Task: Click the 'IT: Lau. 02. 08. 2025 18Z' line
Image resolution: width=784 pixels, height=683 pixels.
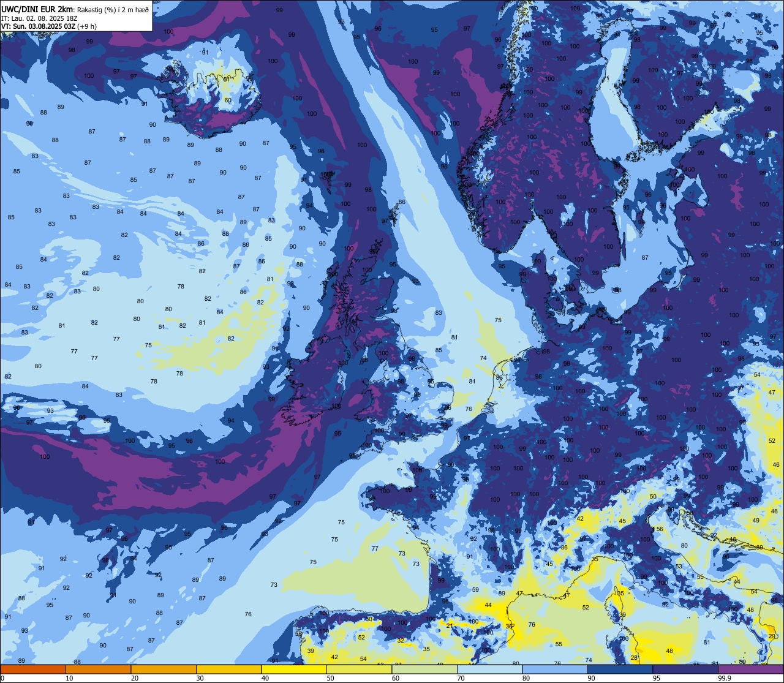Action: point(40,18)
